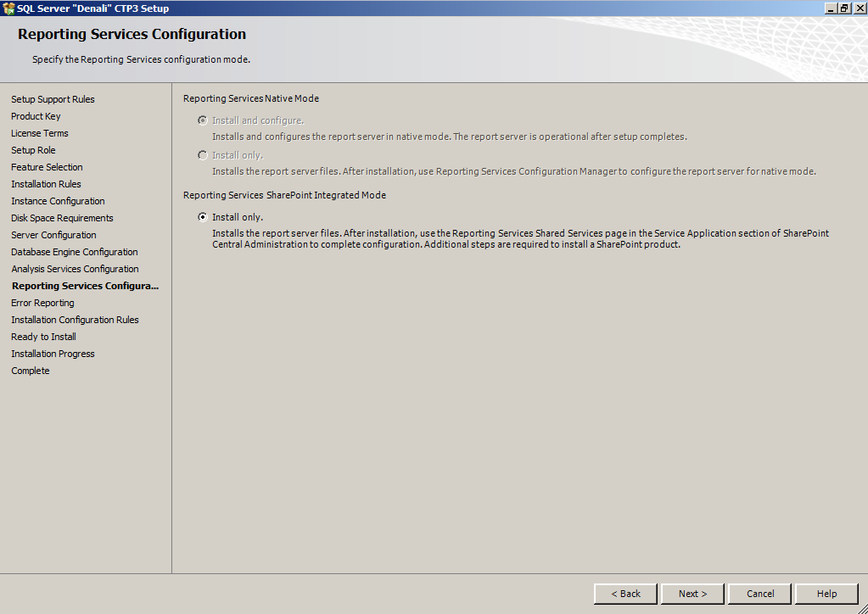This screenshot has width=868, height=614.
Task: Open Analysis Services Configuration step
Action: 75,269
